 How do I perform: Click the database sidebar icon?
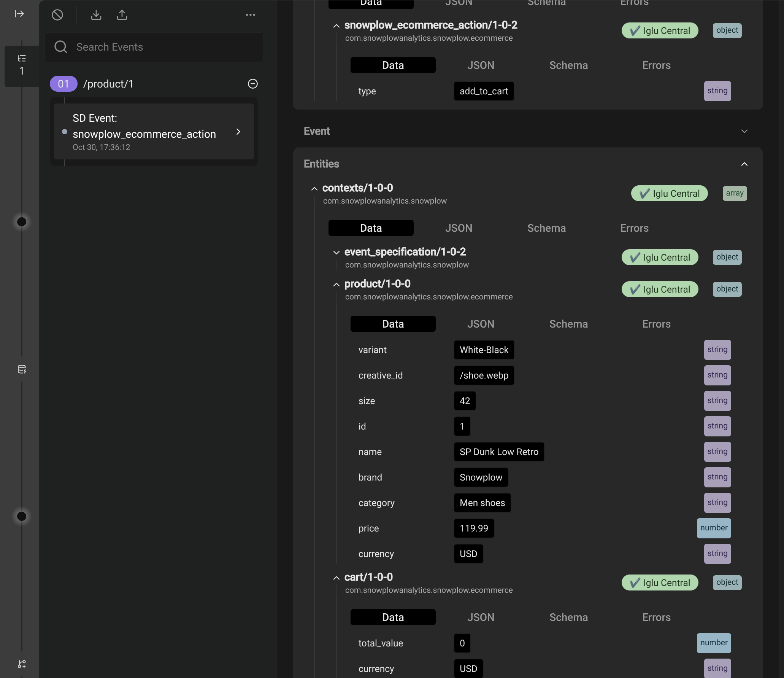coord(22,369)
